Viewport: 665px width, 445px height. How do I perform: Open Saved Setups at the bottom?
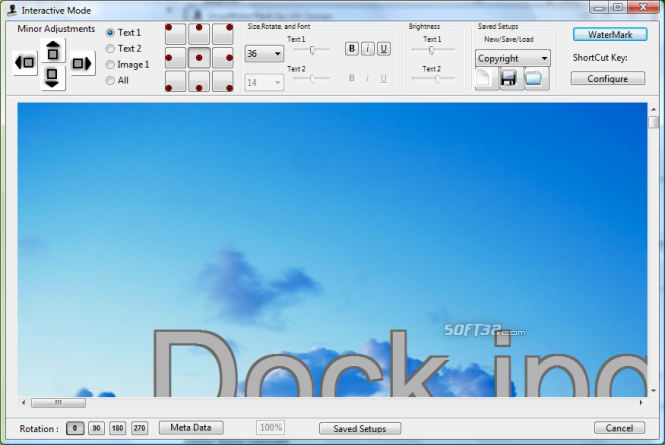pos(360,428)
